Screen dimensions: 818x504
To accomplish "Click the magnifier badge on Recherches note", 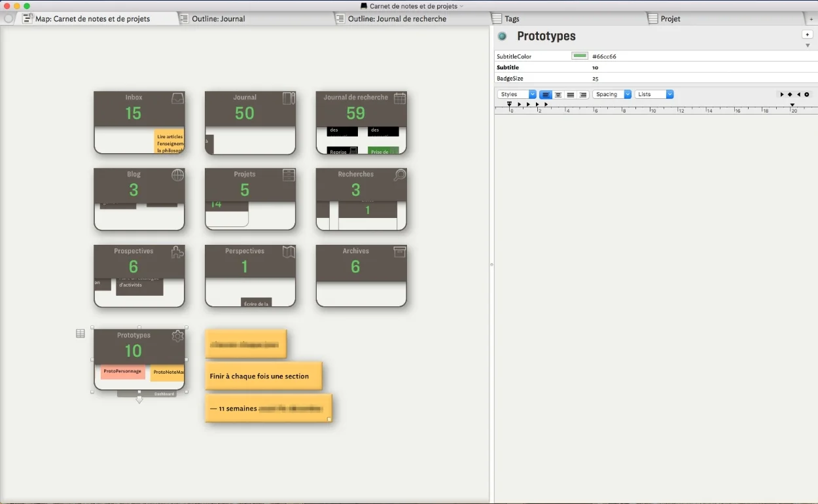I will [x=400, y=175].
